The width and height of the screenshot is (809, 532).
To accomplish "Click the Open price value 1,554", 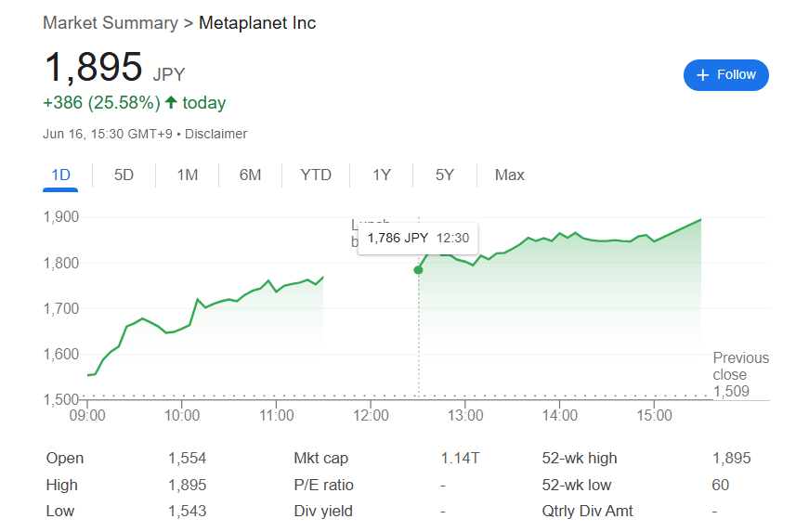I will pos(187,458).
